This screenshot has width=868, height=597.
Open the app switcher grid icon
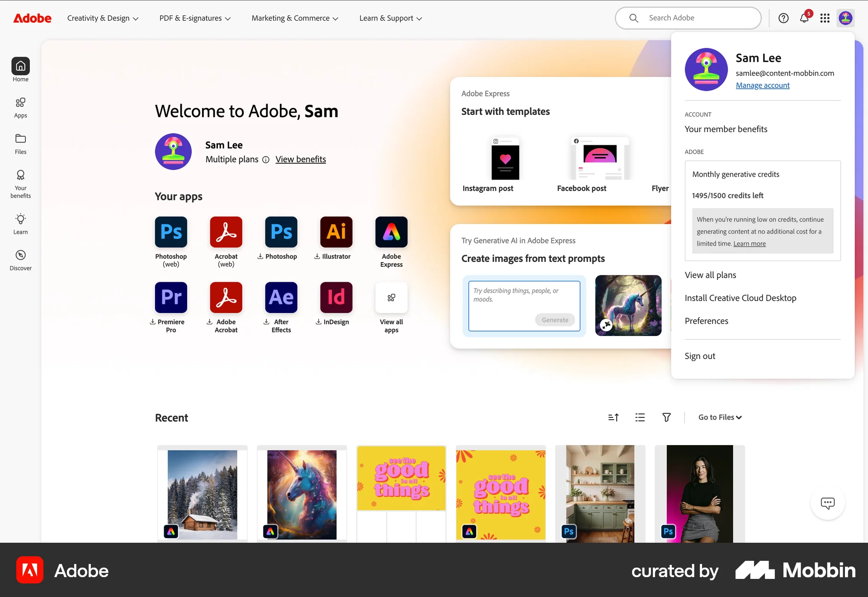pos(825,18)
